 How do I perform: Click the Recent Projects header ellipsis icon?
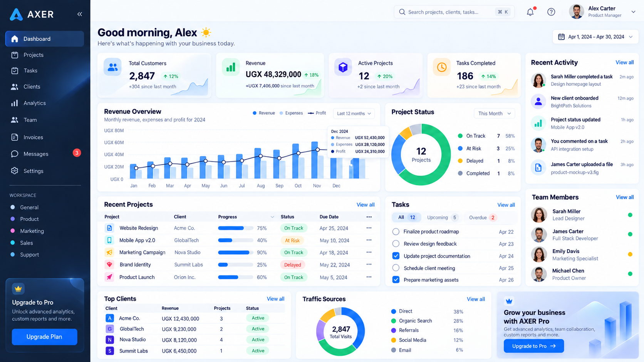(x=369, y=217)
